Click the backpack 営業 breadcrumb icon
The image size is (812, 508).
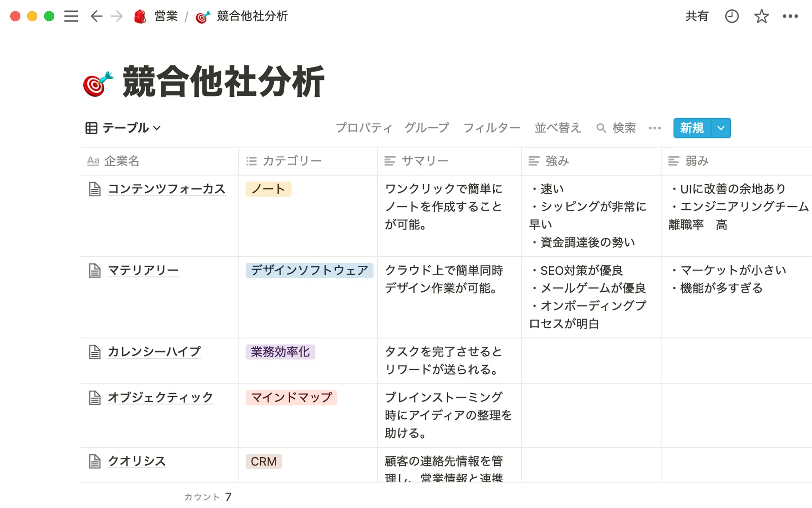140,16
